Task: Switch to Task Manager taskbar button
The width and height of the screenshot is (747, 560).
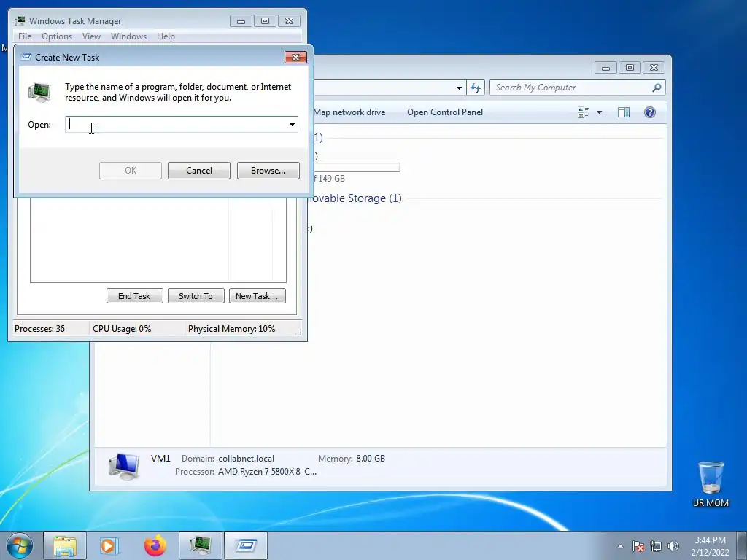Action: point(201,545)
